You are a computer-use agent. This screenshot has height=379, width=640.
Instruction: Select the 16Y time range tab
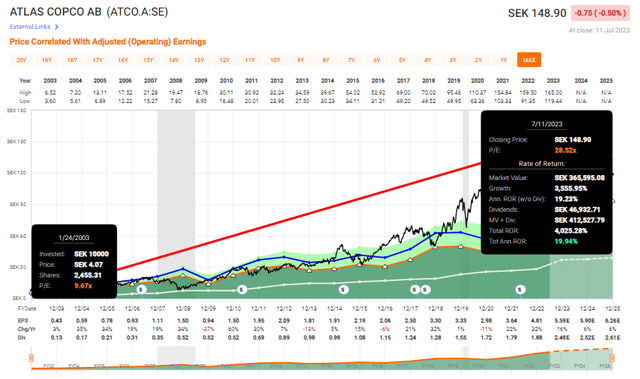[123, 60]
